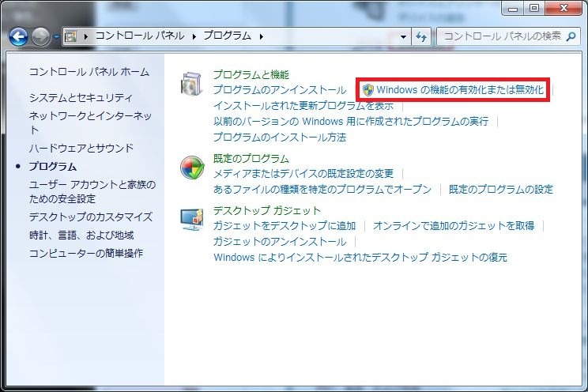This screenshot has height=392, width=588.
Task: Click the Control Panel icon in address bar
Action: [70, 36]
